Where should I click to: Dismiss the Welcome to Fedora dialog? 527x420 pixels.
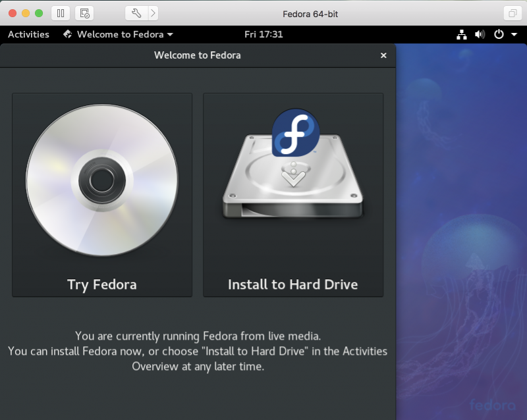(x=383, y=55)
